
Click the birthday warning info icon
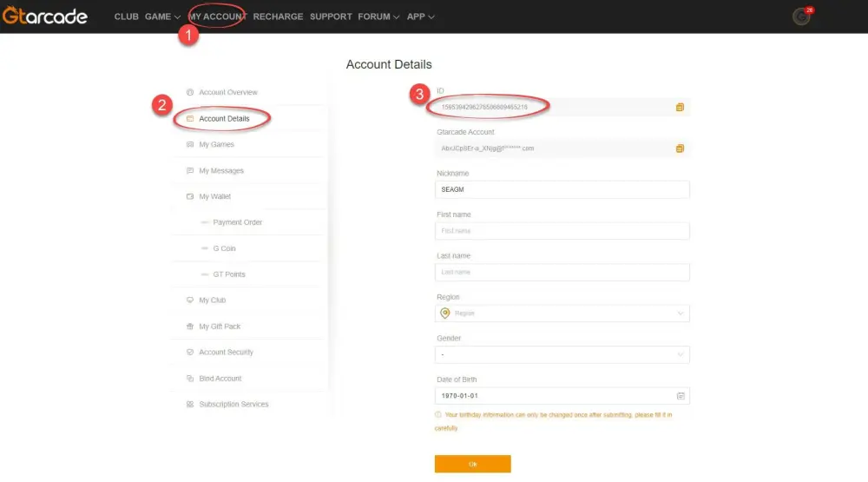(x=438, y=414)
